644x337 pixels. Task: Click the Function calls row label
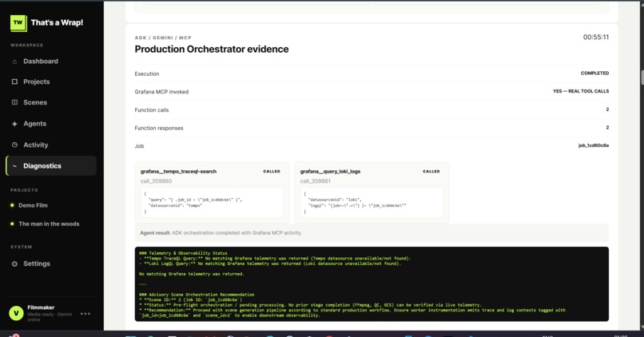click(x=152, y=110)
